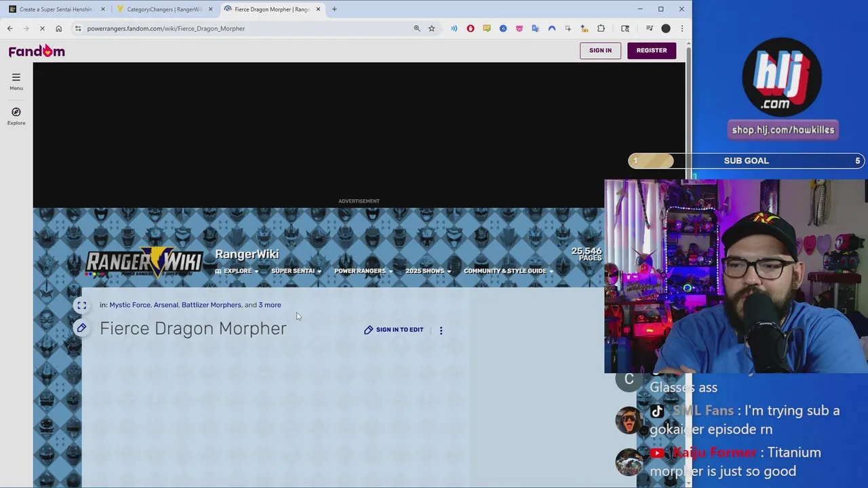This screenshot has height=488, width=868.
Task: Open the article more-actions dots menu
Action: click(x=441, y=330)
